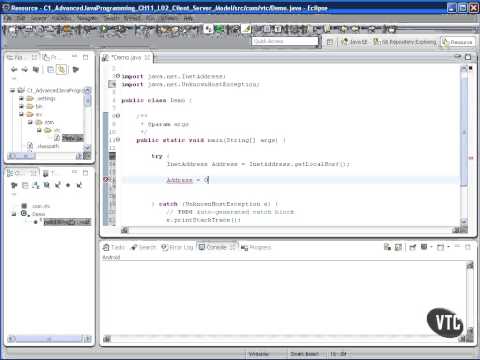This screenshot has width=480, height=360.
Task: Select the Console tab
Action: [x=216, y=247]
